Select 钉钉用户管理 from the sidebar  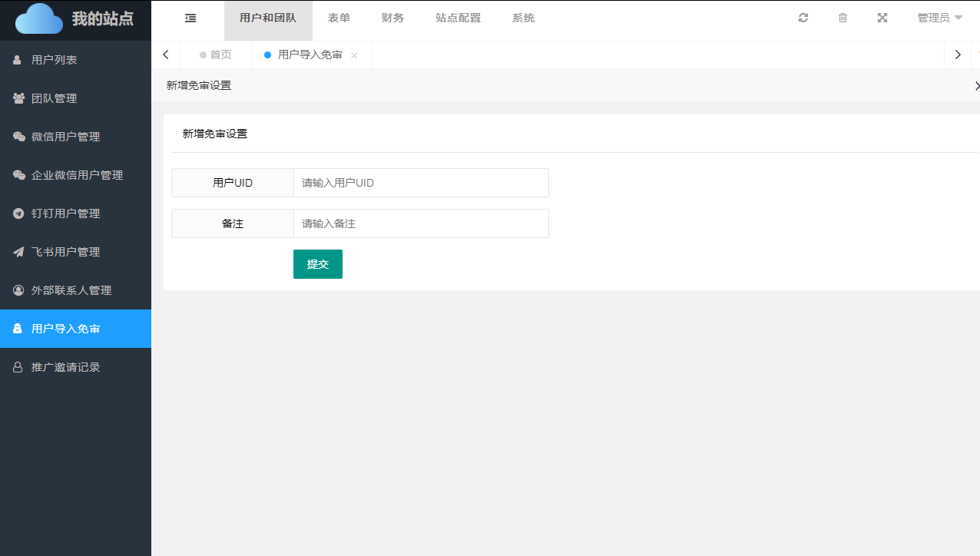(x=65, y=213)
